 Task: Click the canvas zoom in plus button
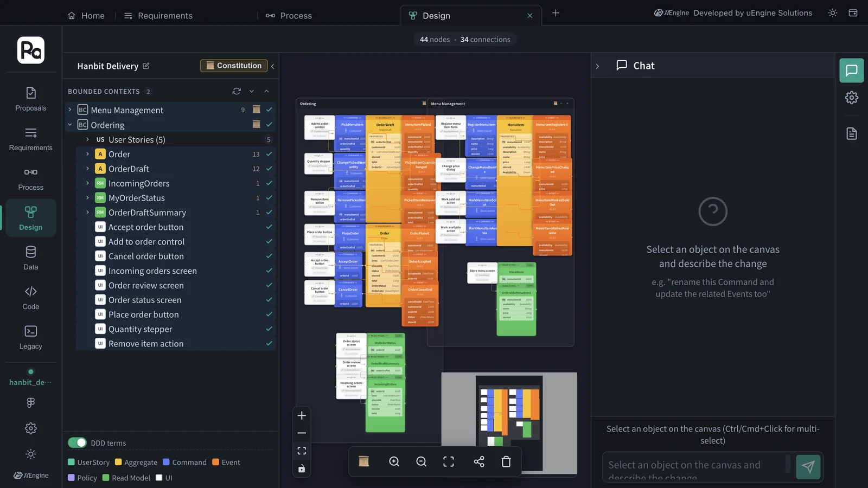[x=302, y=415]
